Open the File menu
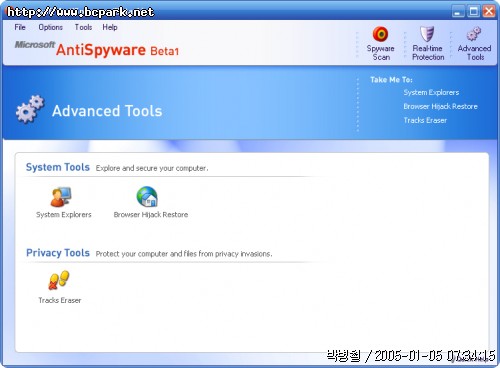Viewport: 500px width, 368px height. 20,27
